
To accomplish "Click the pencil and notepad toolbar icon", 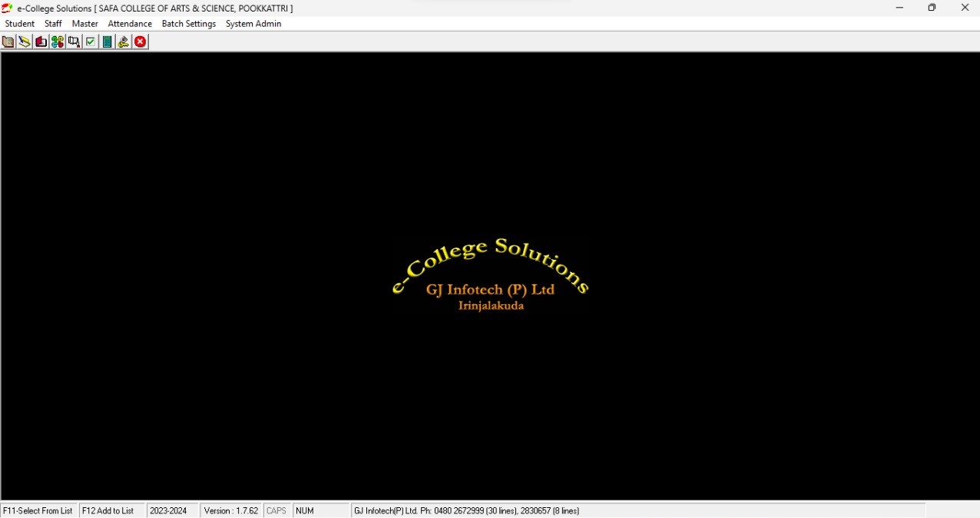I will [25, 42].
